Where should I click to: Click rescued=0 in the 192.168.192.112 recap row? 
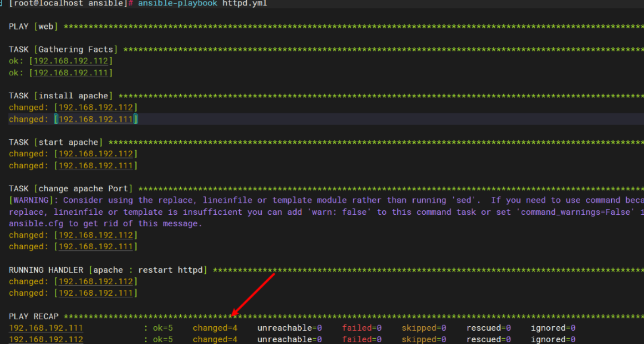tap(488, 339)
